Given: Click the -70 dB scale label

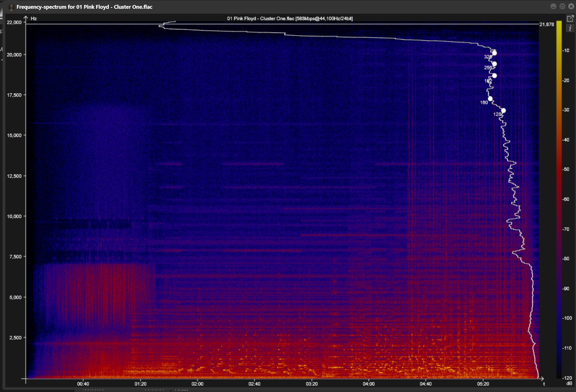Looking at the screenshot, I should click(566, 229).
